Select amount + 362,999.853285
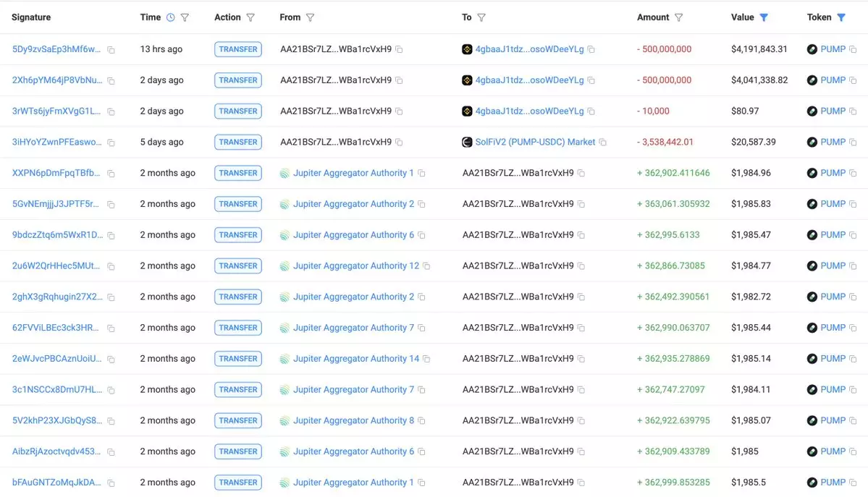 click(x=673, y=483)
